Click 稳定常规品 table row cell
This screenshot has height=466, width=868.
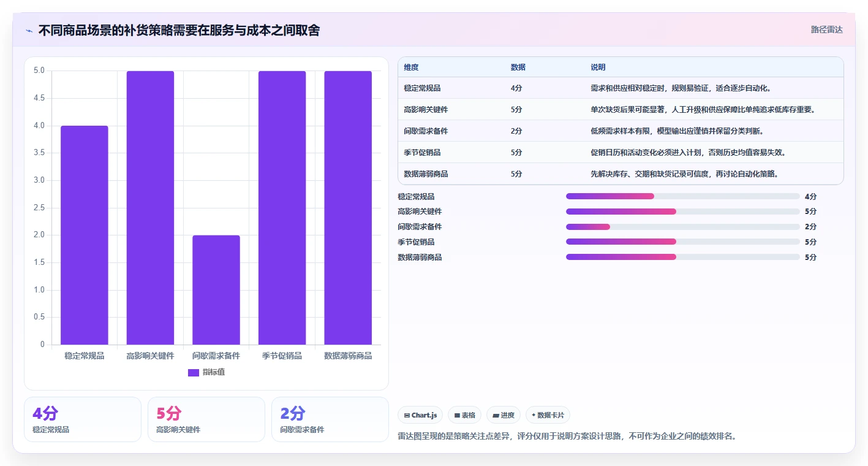[x=422, y=88]
